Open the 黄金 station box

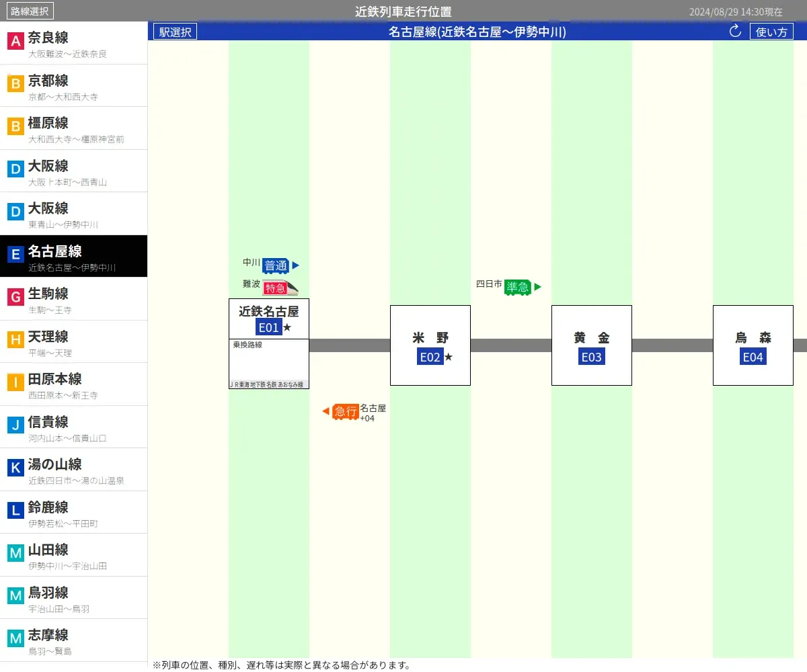click(592, 345)
